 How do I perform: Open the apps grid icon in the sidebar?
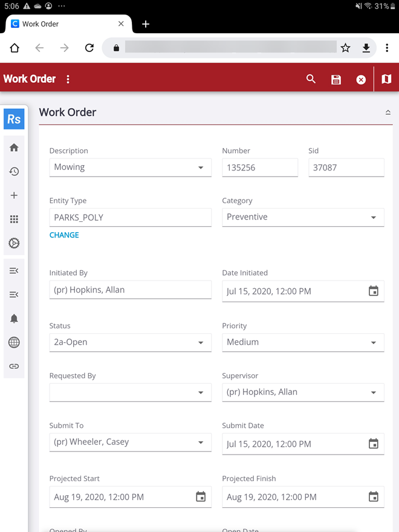tap(14, 219)
